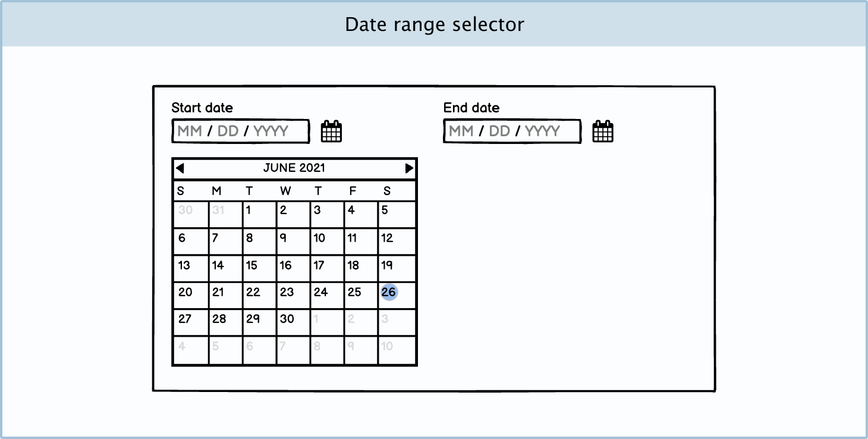Choose June 30 in the calendar

point(293,322)
